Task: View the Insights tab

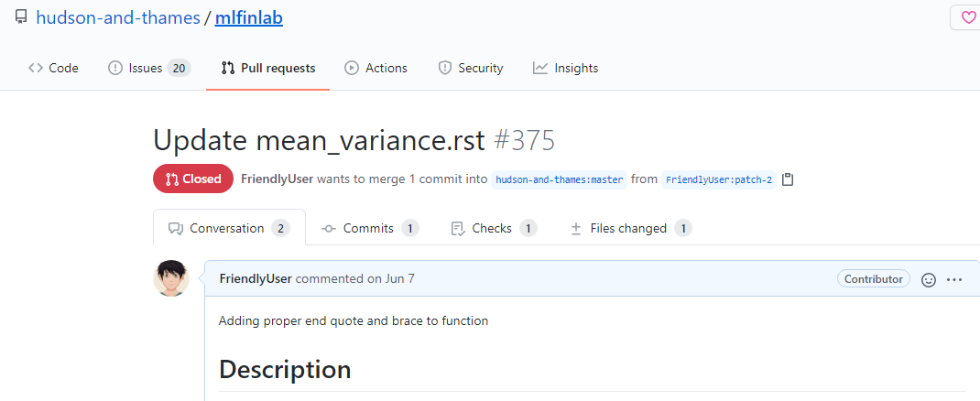Action: [565, 68]
